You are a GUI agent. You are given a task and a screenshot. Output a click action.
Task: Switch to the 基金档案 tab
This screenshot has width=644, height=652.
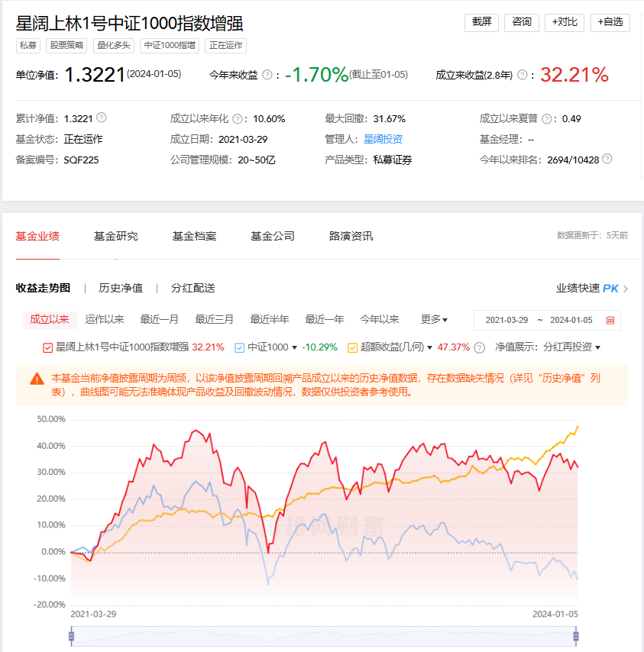194,236
